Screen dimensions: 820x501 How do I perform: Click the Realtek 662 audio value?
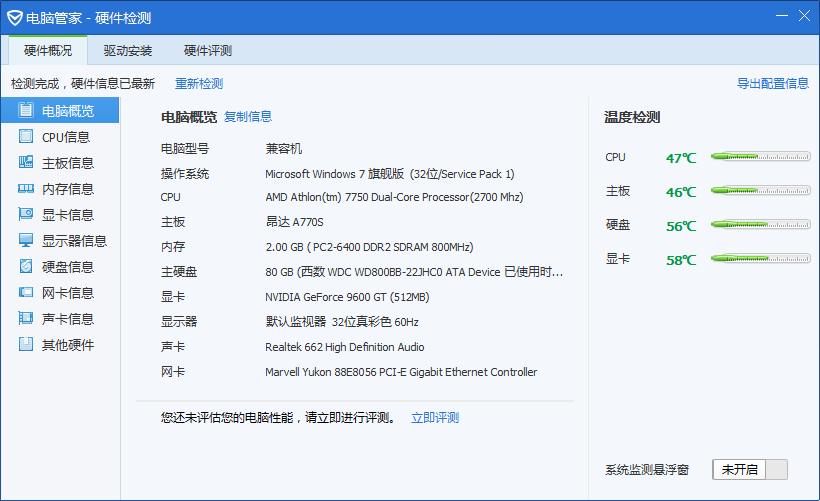coord(345,347)
